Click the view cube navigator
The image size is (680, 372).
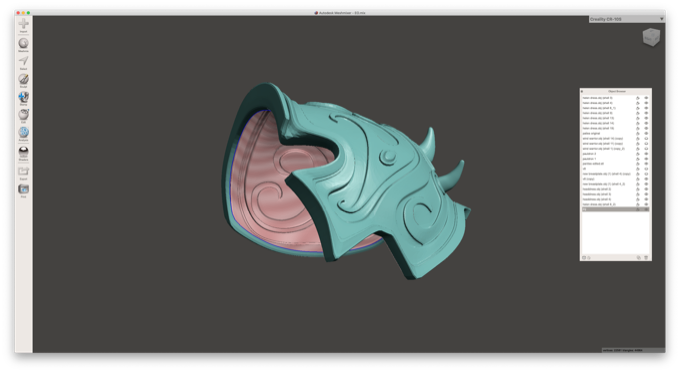coord(651,37)
